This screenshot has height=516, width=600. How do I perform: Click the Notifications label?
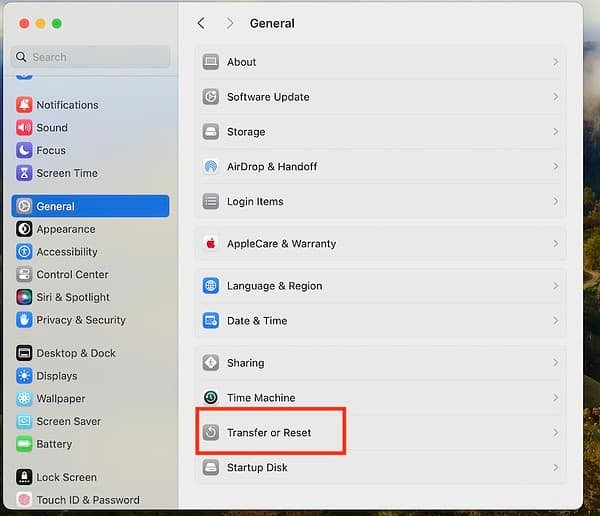(x=67, y=105)
